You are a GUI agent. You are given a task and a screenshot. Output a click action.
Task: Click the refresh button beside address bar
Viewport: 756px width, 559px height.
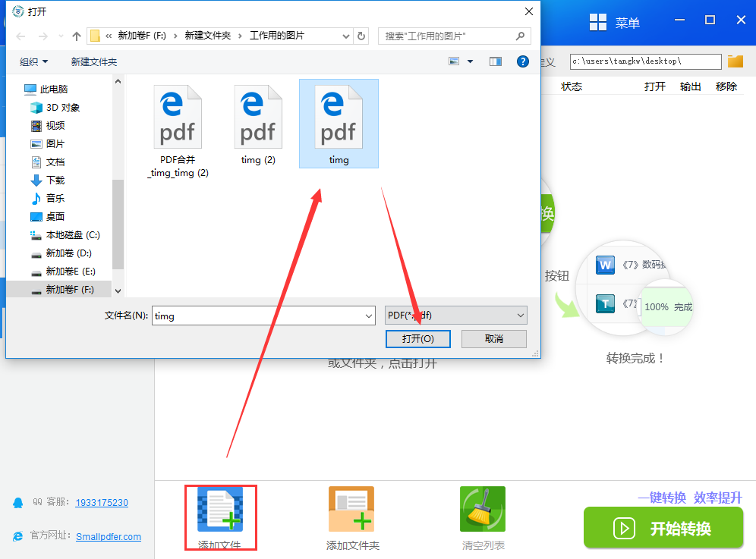(361, 36)
